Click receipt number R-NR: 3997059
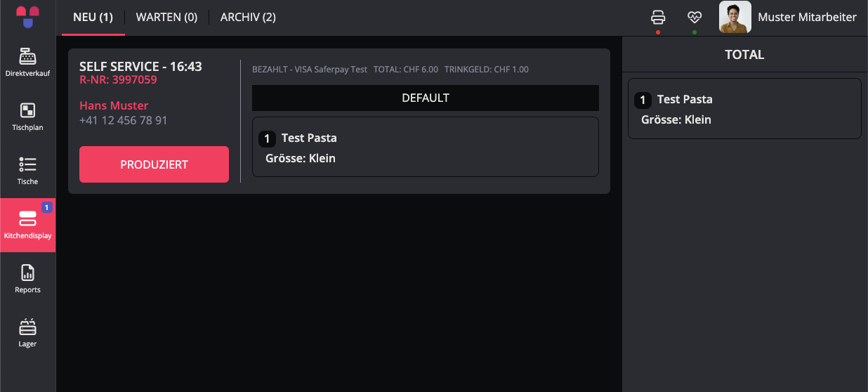The width and height of the screenshot is (868, 392). [118, 80]
